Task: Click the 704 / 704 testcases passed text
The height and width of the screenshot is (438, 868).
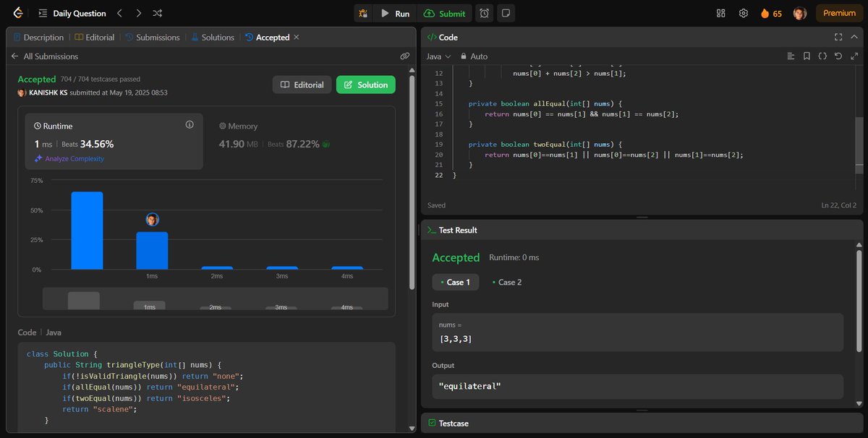Action: click(101, 79)
